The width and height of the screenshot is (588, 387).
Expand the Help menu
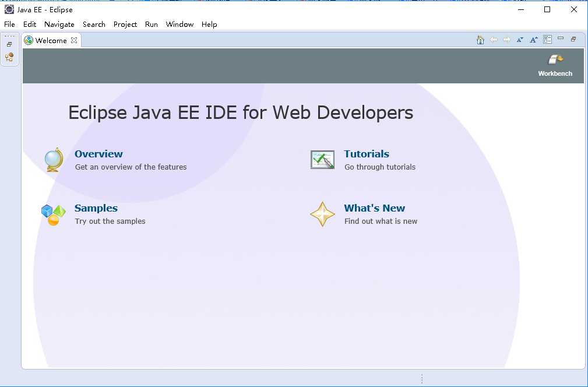coord(209,24)
